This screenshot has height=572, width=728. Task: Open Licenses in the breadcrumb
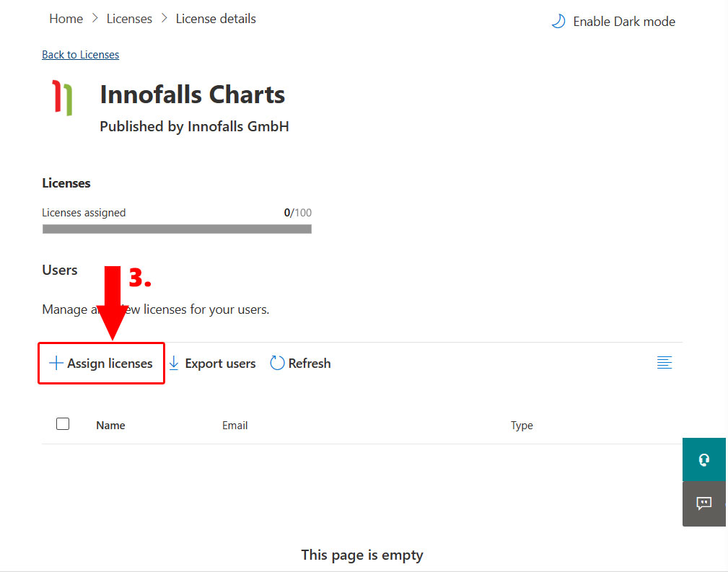pyautogui.click(x=129, y=19)
